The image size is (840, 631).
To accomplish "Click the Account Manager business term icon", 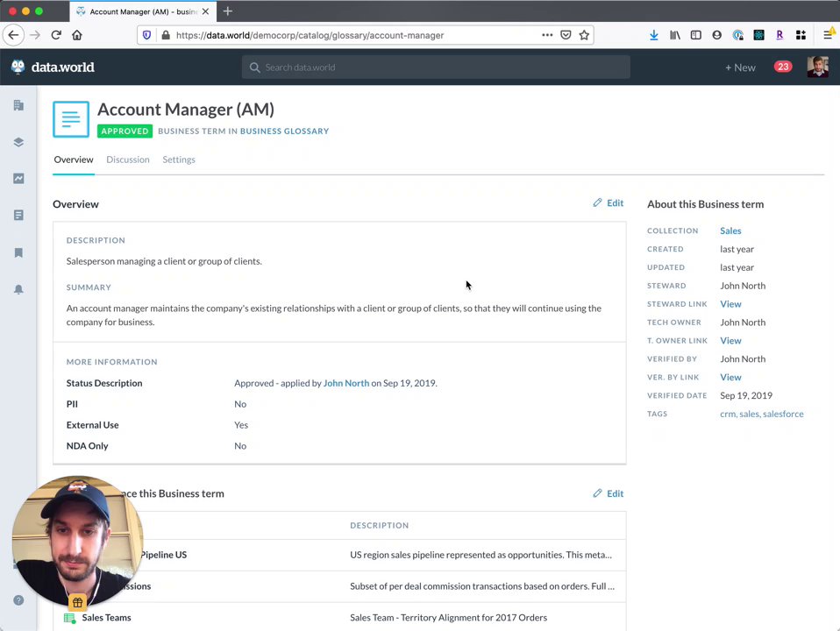I will point(71,119).
